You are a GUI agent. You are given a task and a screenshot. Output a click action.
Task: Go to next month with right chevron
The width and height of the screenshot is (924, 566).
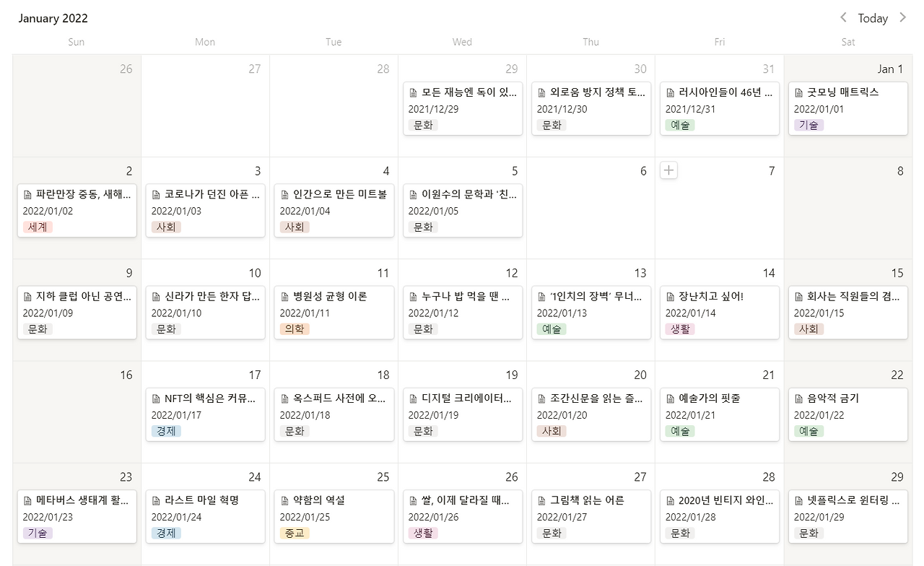coord(902,17)
